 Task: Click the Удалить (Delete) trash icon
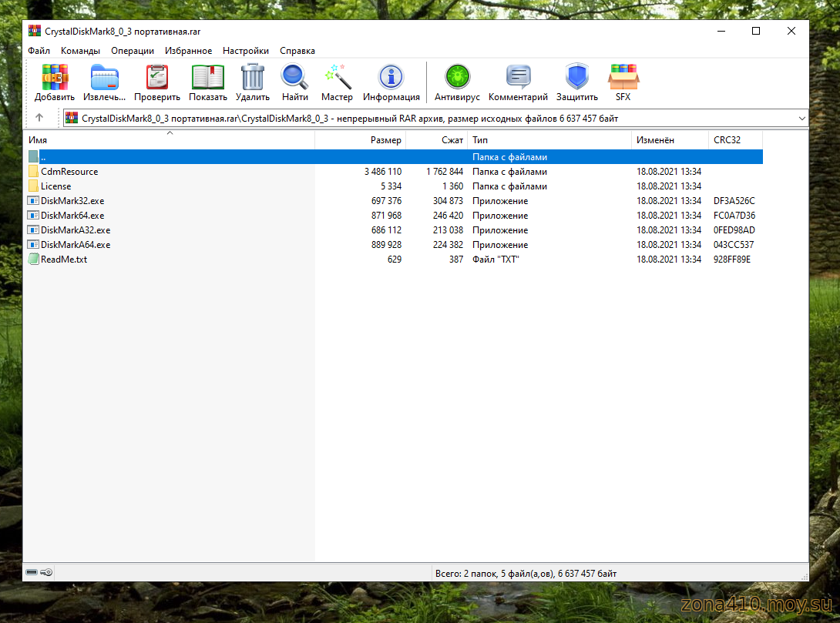pos(253,78)
